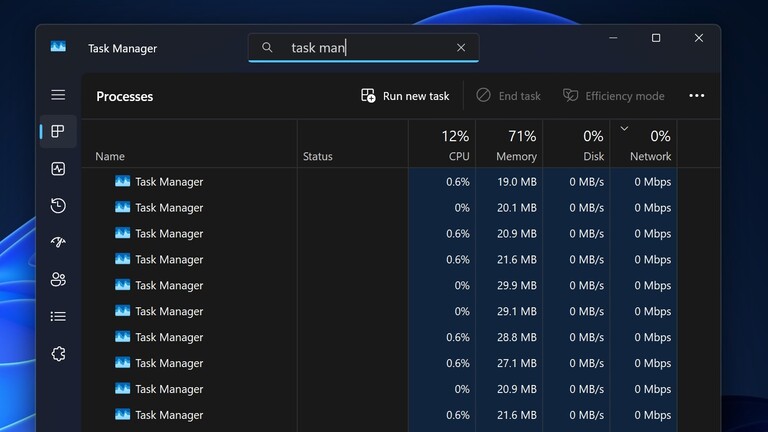Sort by the Memory column header

[509, 144]
